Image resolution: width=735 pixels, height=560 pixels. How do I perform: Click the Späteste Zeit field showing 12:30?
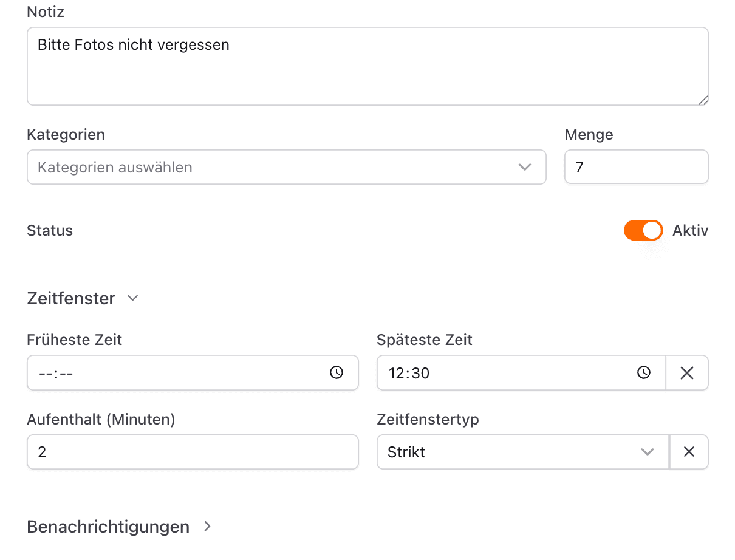(510, 372)
